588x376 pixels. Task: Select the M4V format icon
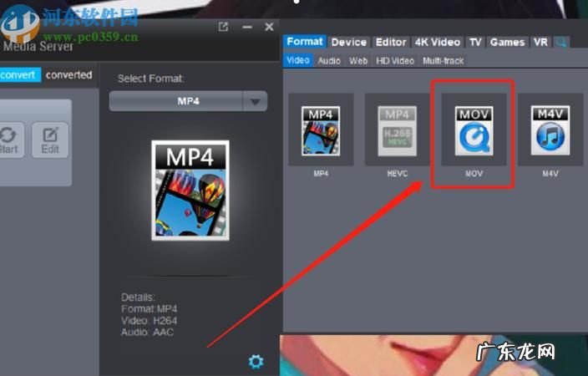pos(550,130)
